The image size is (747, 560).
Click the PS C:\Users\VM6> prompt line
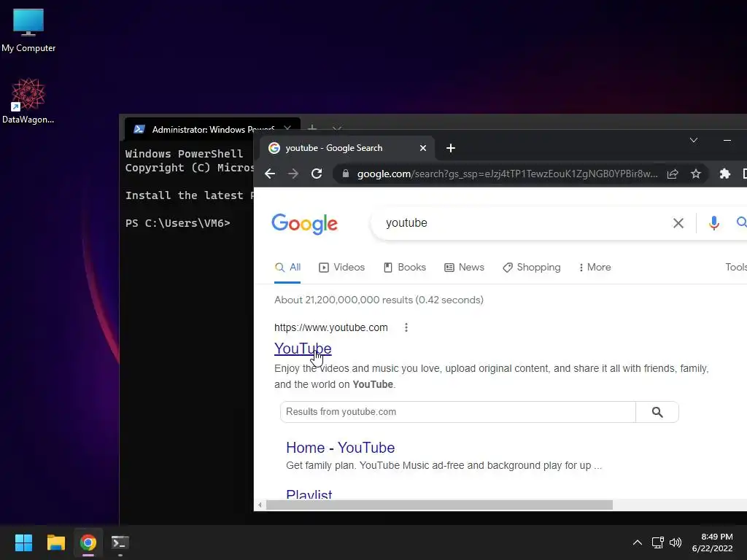pyautogui.click(x=178, y=223)
